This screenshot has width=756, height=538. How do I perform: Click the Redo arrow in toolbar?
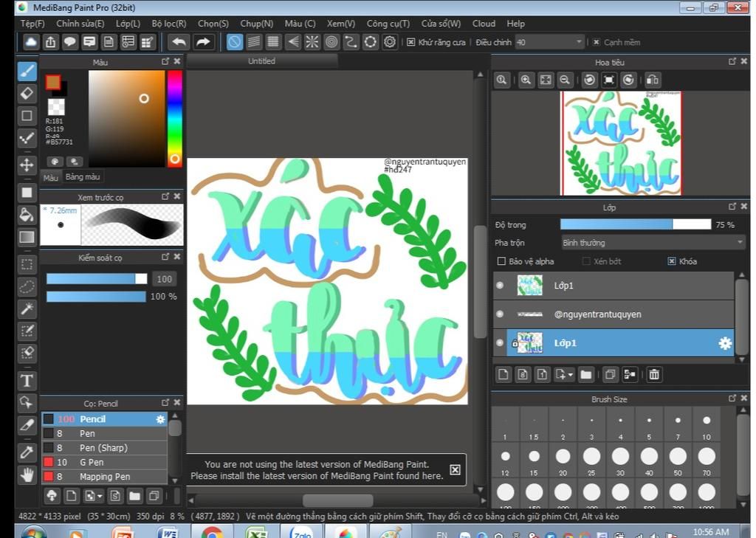(x=203, y=42)
